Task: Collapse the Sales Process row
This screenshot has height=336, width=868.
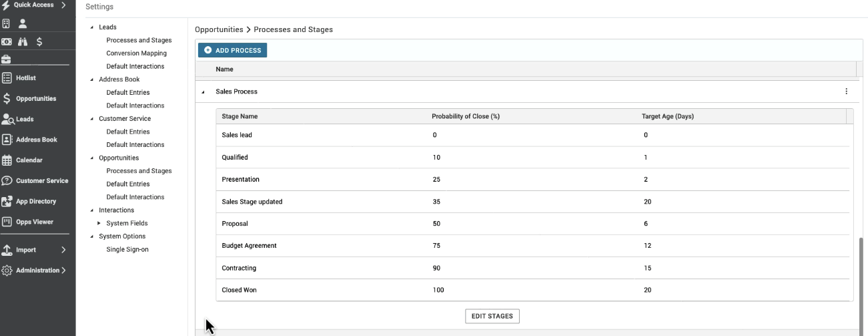Action: click(x=203, y=92)
